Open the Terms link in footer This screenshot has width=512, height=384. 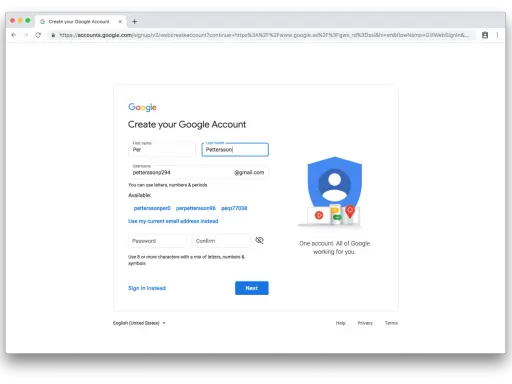pos(391,323)
